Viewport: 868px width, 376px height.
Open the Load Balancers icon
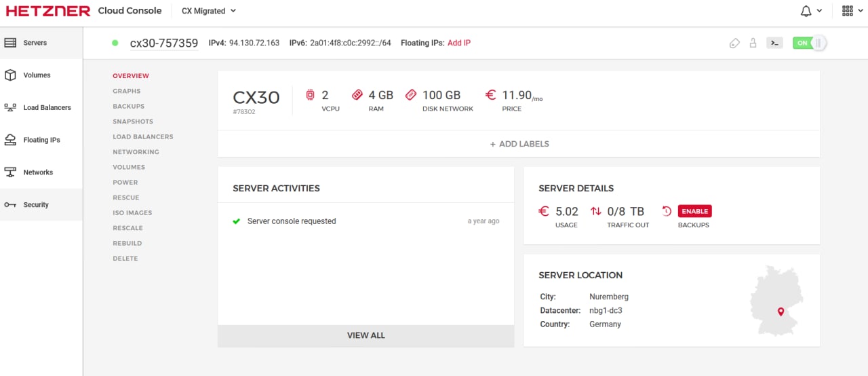[x=10, y=107]
